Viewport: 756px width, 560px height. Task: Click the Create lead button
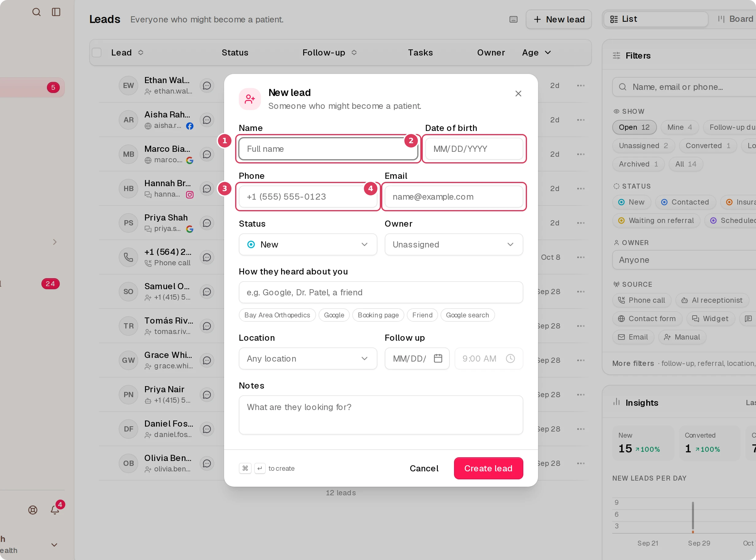[488, 468]
